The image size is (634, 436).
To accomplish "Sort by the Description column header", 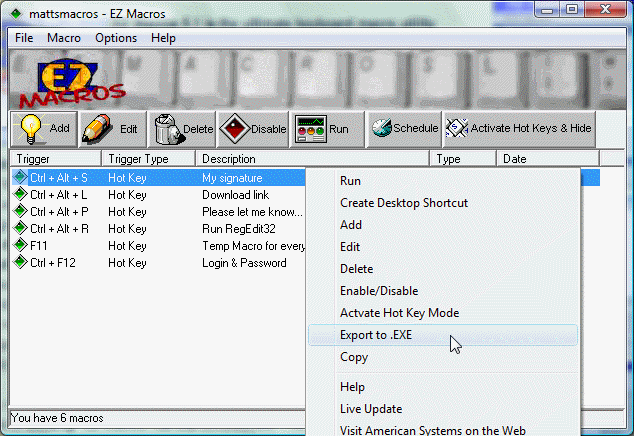I will [313, 159].
